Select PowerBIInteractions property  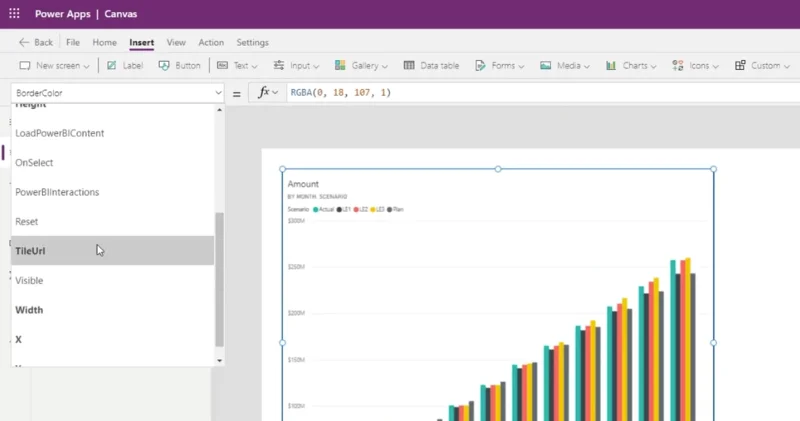[x=112, y=192]
